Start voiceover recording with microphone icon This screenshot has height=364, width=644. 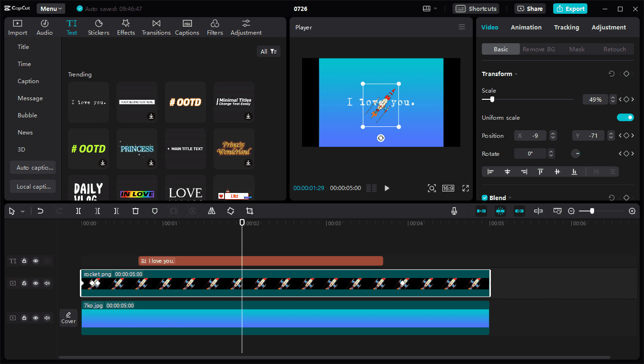[x=454, y=211]
